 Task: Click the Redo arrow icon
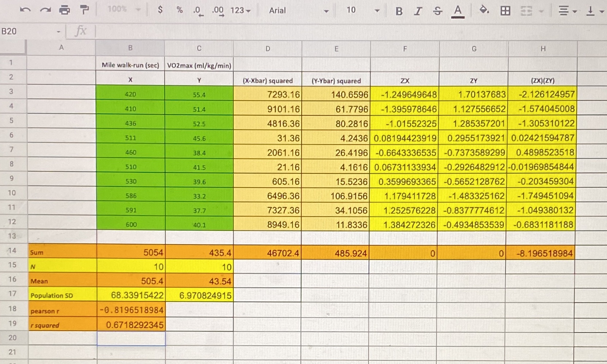tap(45, 10)
